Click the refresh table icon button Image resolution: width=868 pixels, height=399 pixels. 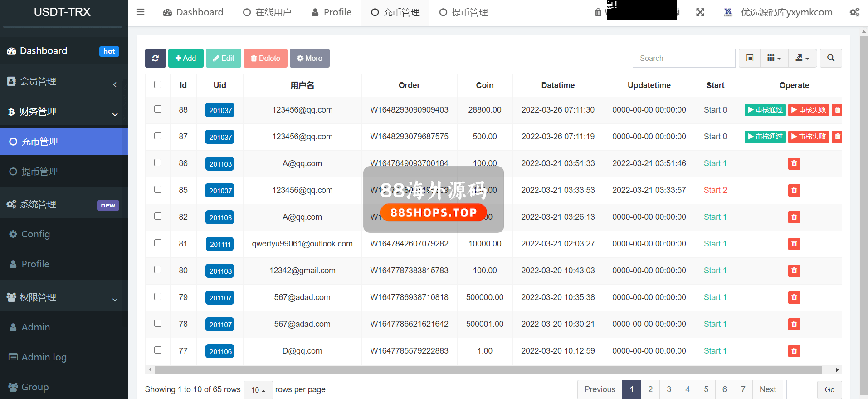(x=155, y=58)
